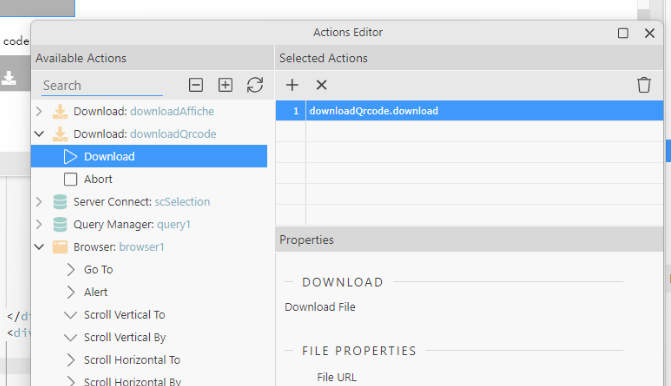Image resolution: width=671 pixels, height=386 pixels.
Task: Add a new selected action with the plus icon
Action: (x=292, y=85)
